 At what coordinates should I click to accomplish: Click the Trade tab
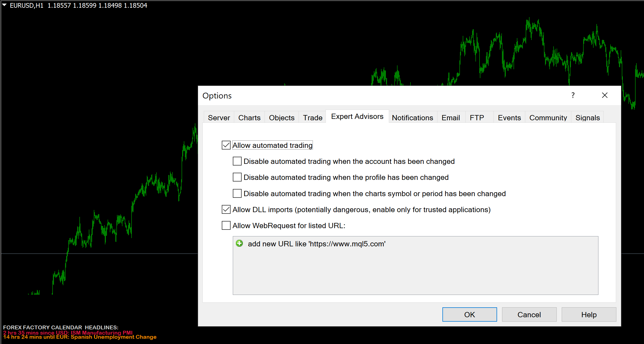click(312, 117)
